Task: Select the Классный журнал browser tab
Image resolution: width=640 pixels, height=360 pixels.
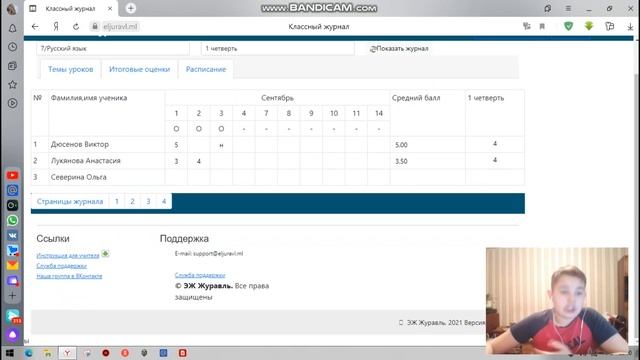Action: click(x=70, y=8)
